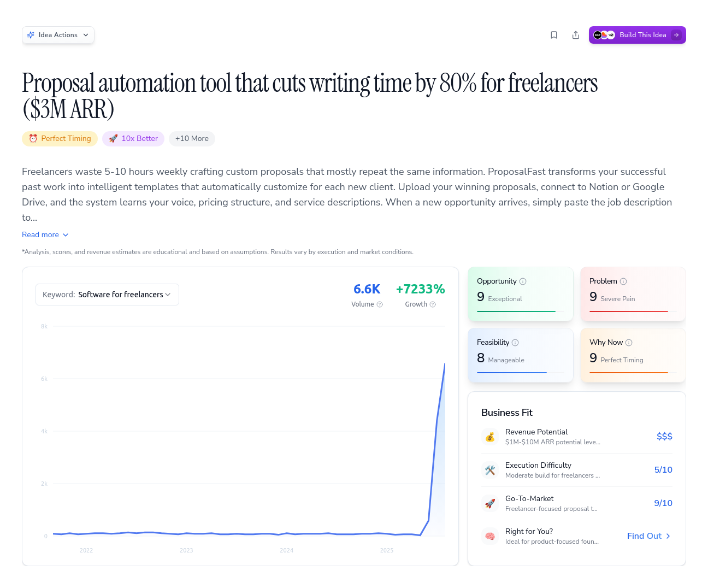Open the Execution Difficulty row
This screenshot has width=708, height=588.
tap(576, 470)
